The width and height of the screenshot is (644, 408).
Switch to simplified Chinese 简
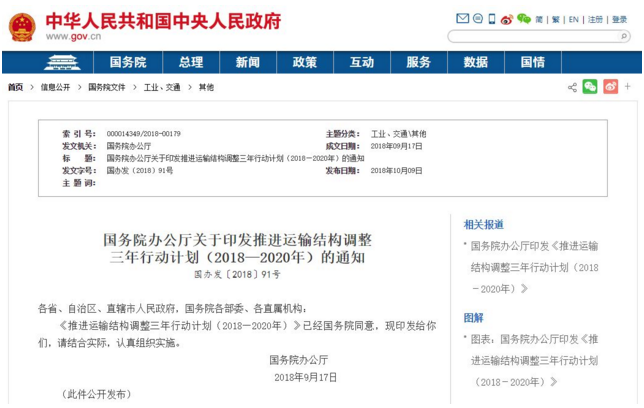click(x=539, y=19)
